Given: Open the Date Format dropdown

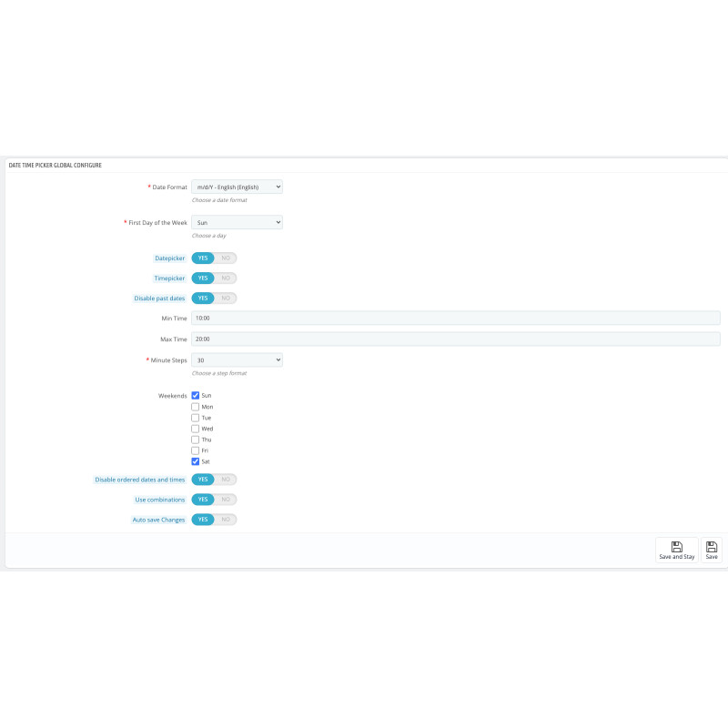Looking at the screenshot, I should [237, 187].
